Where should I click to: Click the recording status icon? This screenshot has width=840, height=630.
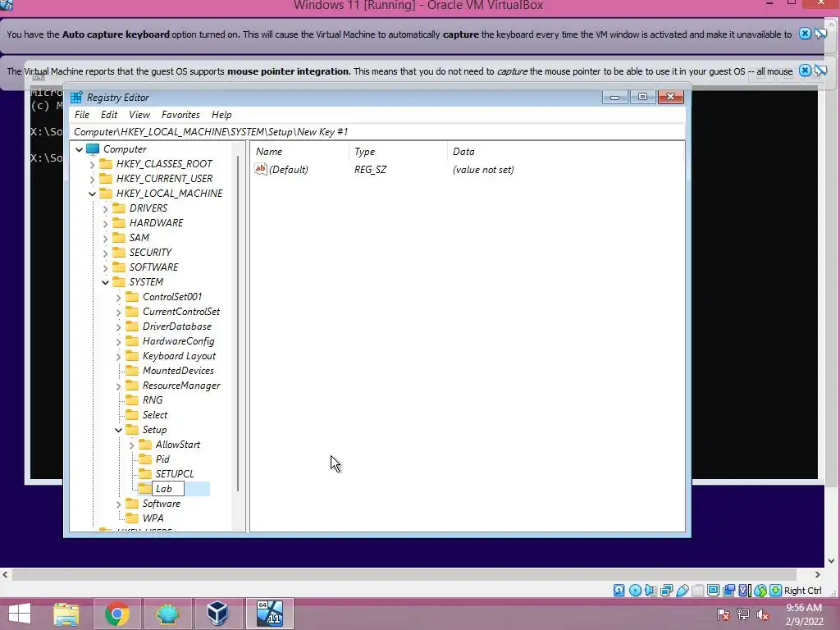click(728, 591)
